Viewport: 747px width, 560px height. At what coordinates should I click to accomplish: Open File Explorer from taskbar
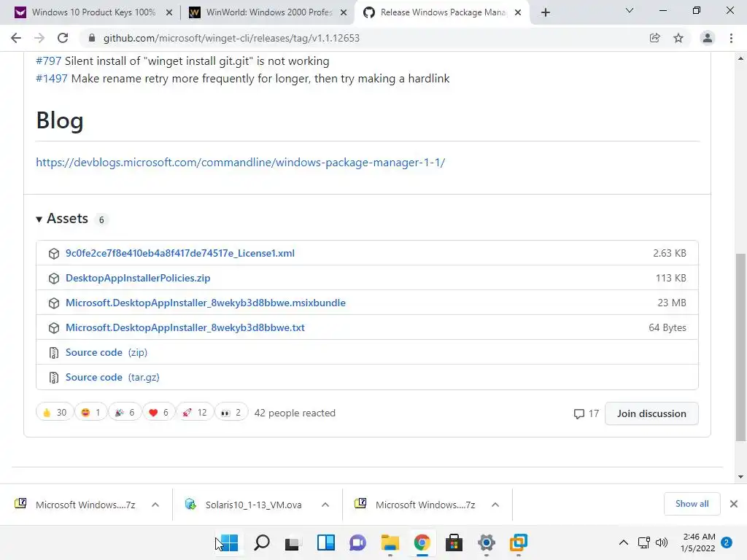point(390,542)
